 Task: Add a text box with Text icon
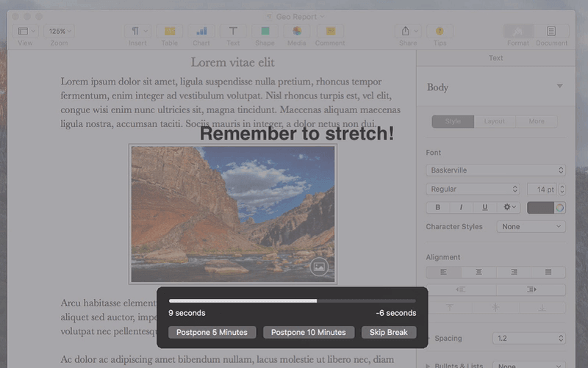pyautogui.click(x=233, y=31)
